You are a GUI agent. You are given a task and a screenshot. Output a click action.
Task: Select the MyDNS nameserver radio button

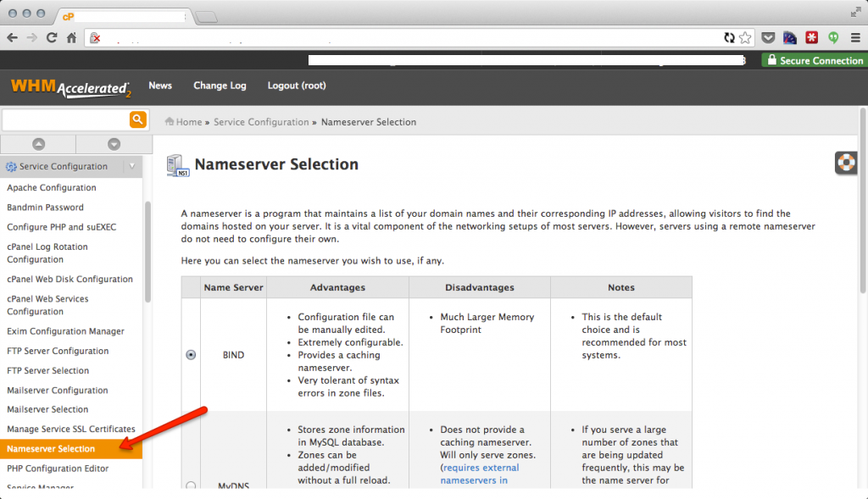191,485
